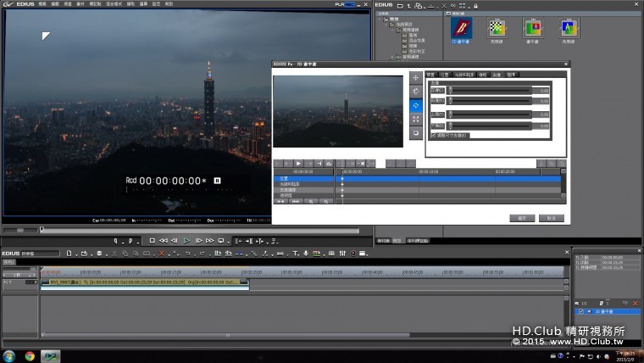Expand the audio filters tree node
This screenshot has height=363, width=644.
click(x=392, y=57)
